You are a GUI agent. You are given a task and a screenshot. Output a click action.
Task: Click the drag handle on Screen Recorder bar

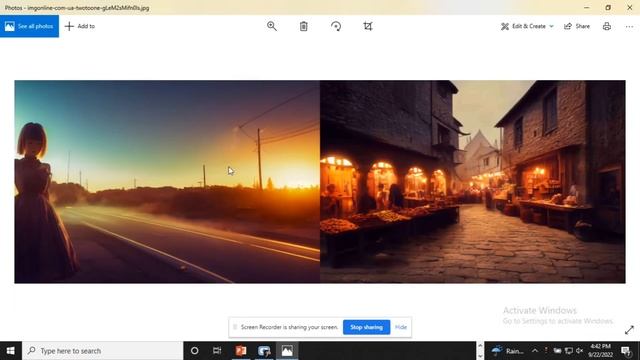[x=235, y=327]
